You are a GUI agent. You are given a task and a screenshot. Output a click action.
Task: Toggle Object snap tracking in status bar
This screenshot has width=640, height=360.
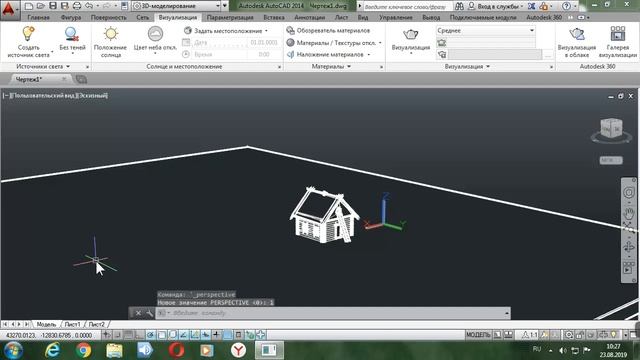(x=184, y=335)
